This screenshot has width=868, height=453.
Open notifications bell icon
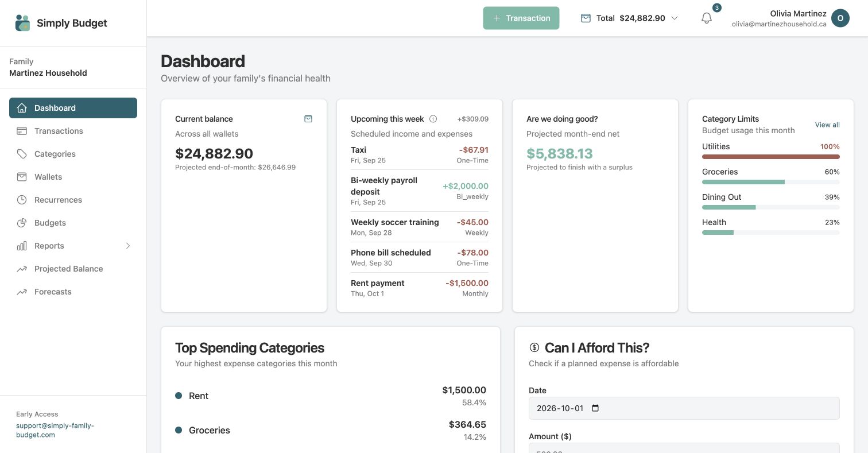707,18
